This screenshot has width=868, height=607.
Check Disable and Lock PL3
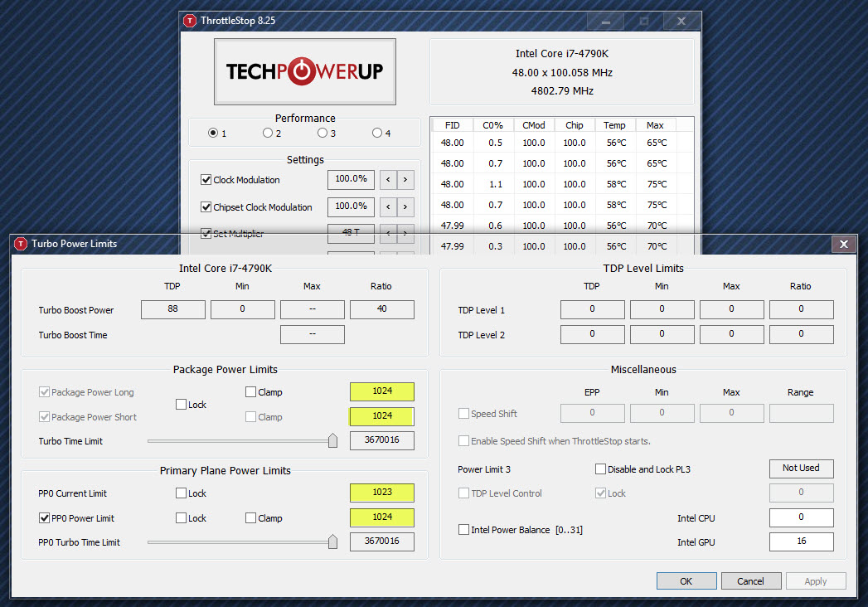(x=600, y=469)
